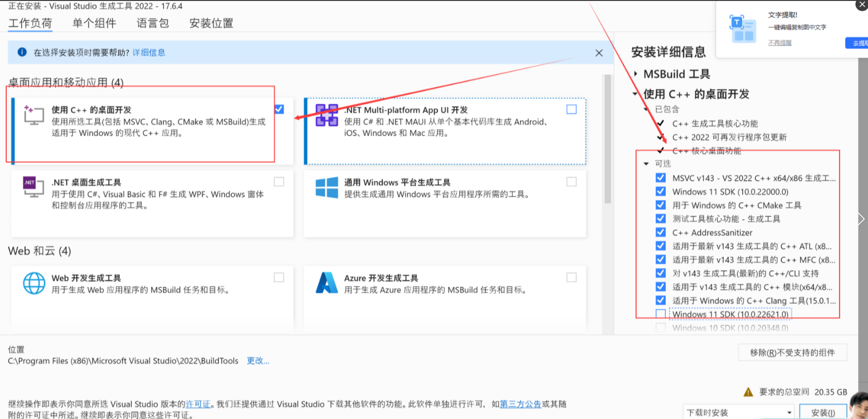
Task: Expand the right edge chevron arrow
Action: tap(861, 219)
